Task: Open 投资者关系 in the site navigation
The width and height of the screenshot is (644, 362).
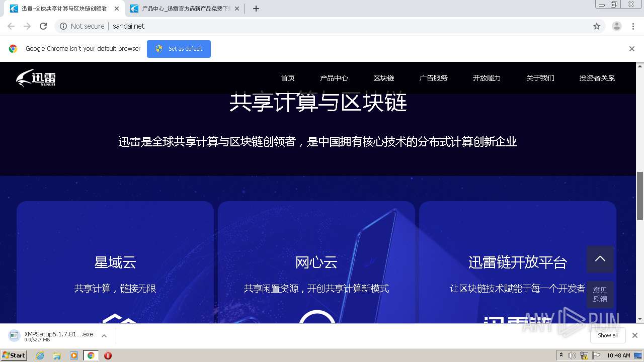Action: click(597, 78)
